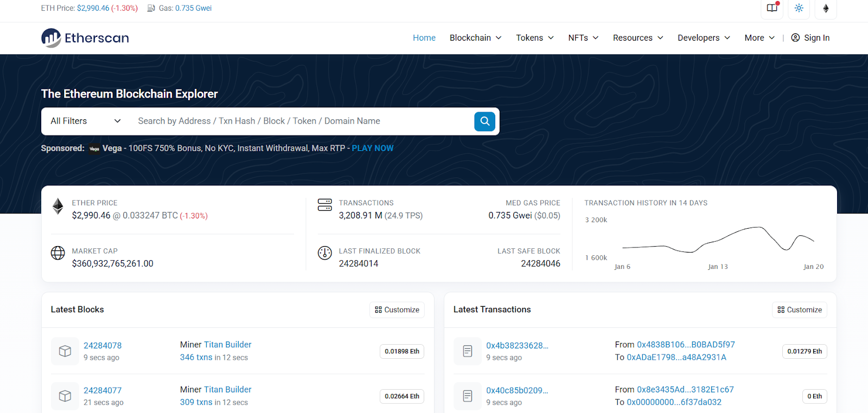Open Titan Builder miner for block 24284078

[x=228, y=345]
